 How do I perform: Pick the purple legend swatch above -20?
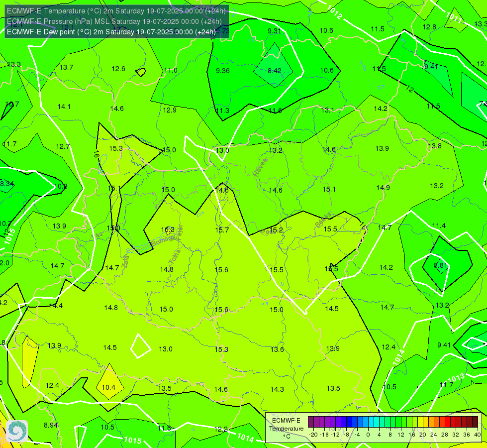pos(311,422)
